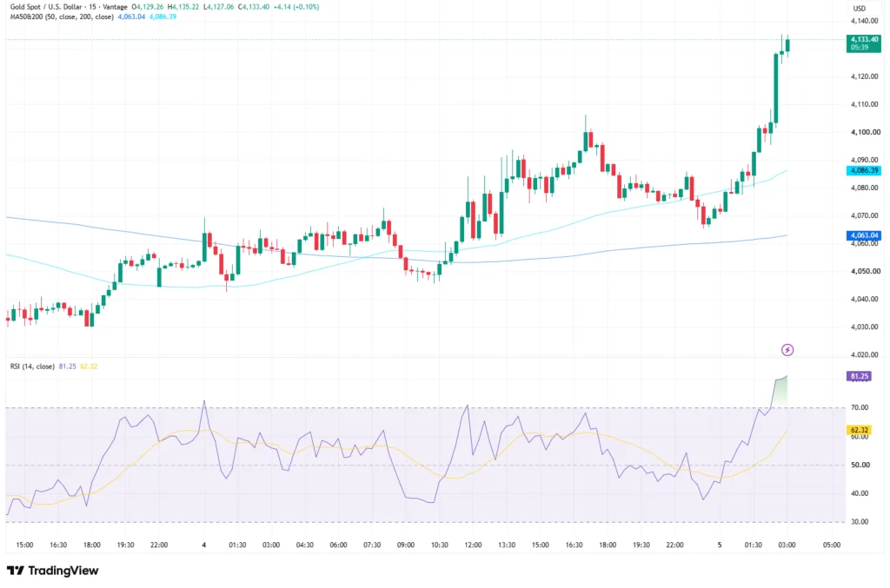Click the 12:00 time axis label
This screenshot has height=588, width=890.
(x=473, y=545)
